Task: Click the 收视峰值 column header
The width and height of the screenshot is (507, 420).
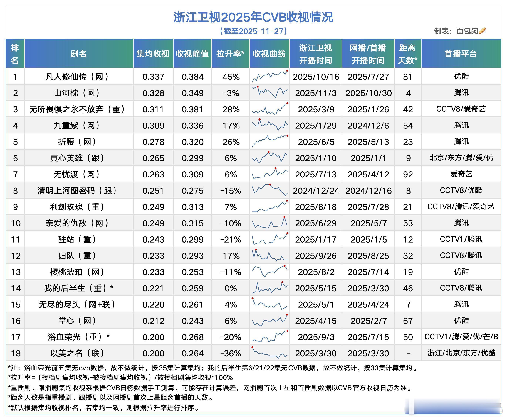Action: 192,54
